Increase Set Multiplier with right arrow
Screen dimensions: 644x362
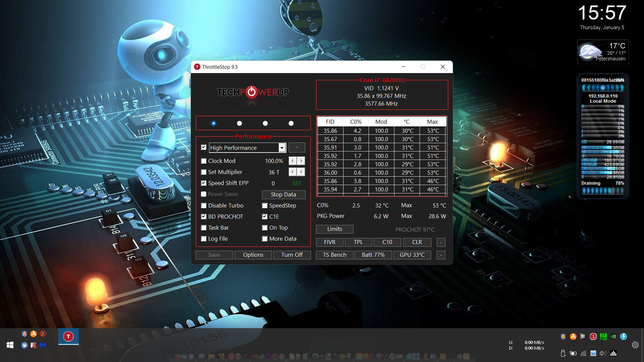pyautogui.click(x=301, y=172)
